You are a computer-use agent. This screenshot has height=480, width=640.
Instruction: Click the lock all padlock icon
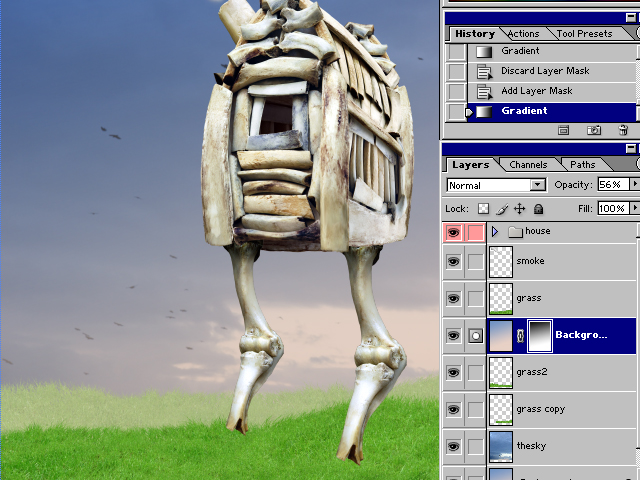(x=538, y=209)
